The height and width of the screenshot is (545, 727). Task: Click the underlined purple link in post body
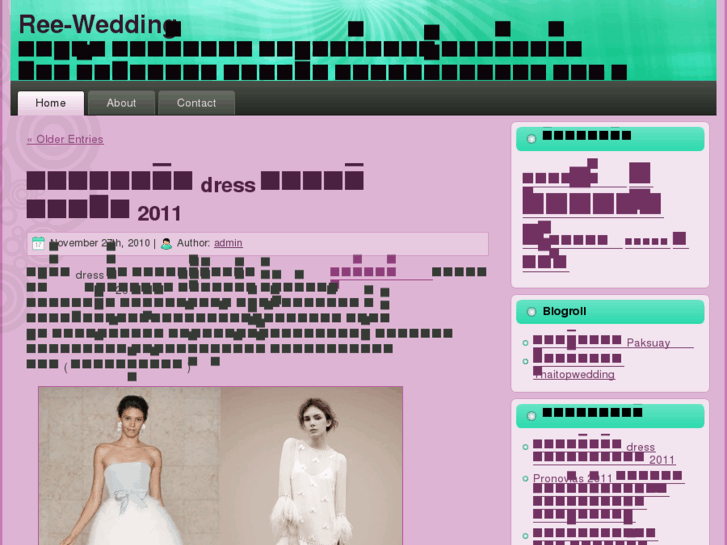(381, 273)
